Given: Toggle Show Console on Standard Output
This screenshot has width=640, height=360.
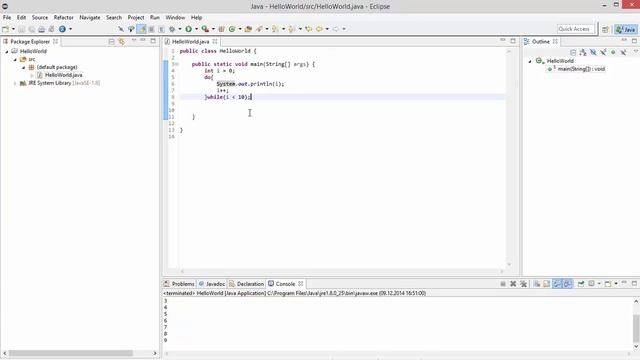Looking at the screenshot, I should (557, 284).
